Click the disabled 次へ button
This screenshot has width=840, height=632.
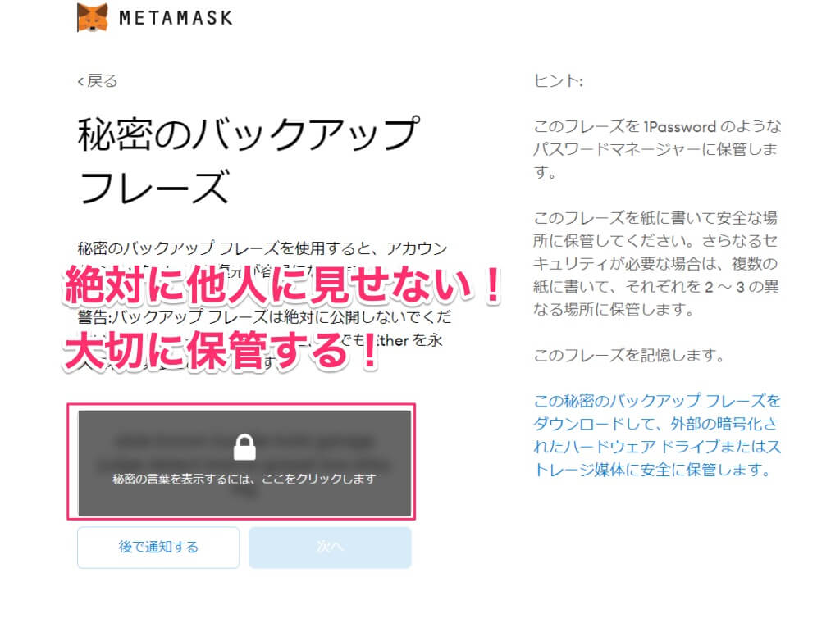(330, 547)
